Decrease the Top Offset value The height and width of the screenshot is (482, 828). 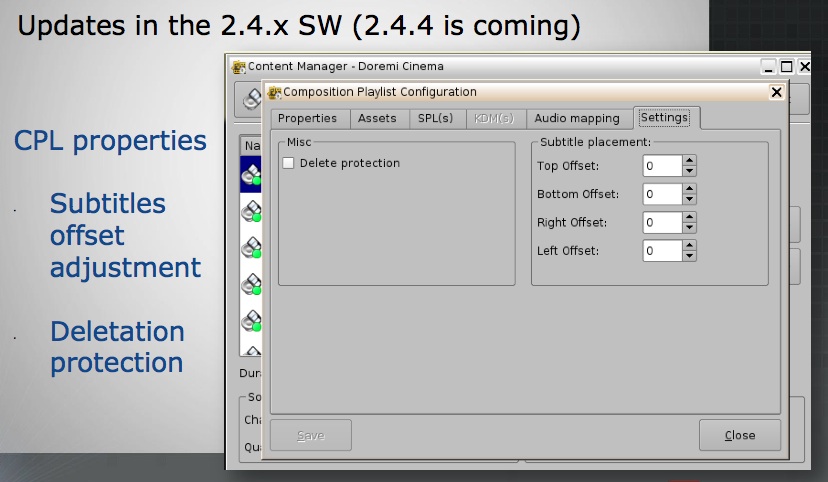tap(689, 171)
